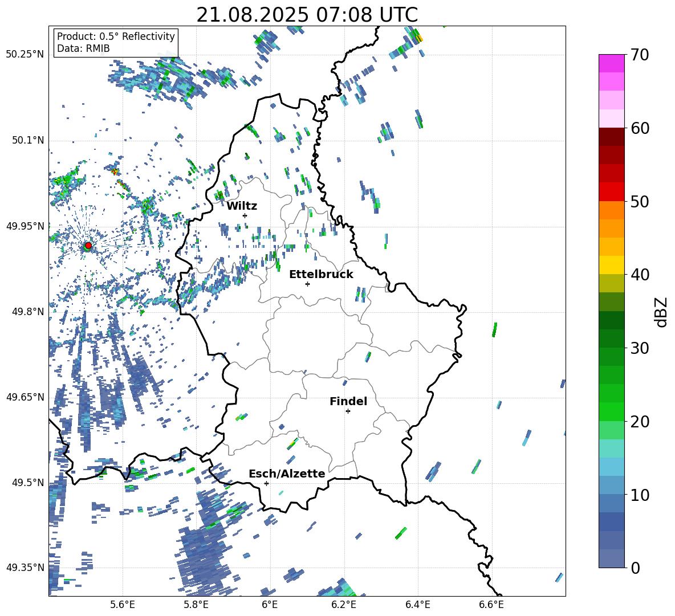Click the colorbar 60 tick label
Viewport: 675px width, 616px height.
click(x=640, y=128)
